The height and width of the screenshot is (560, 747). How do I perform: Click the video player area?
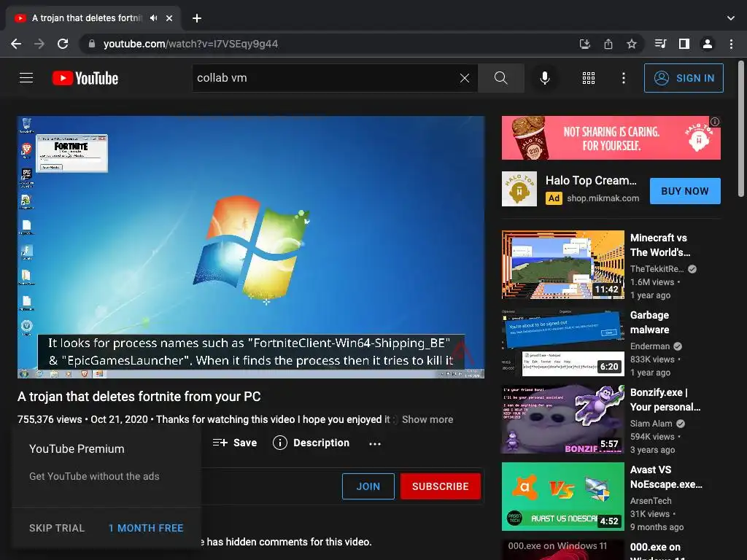pos(251,247)
